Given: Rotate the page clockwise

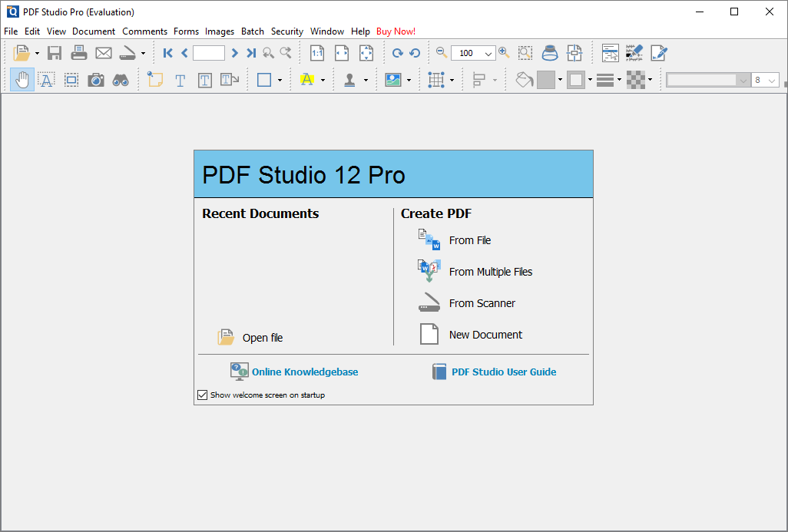Looking at the screenshot, I should click(398, 53).
